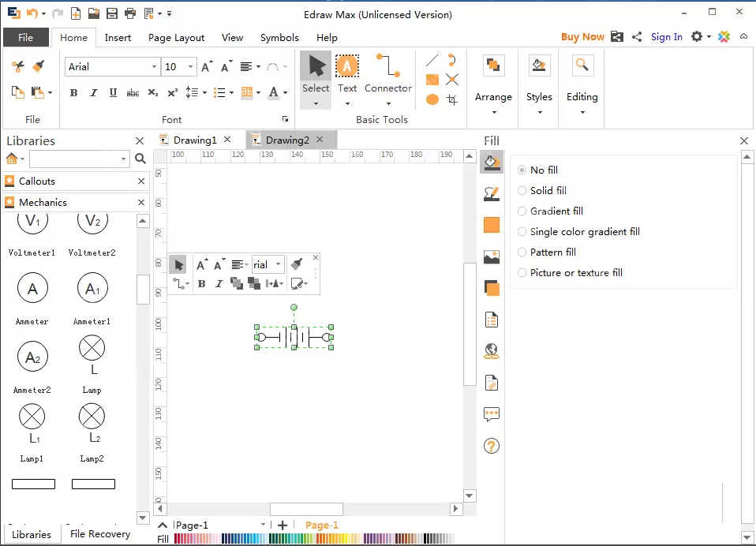This screenshot has height=546, width=756.
Task: Open the font size dropdown
Action: (x=190, y=67)
